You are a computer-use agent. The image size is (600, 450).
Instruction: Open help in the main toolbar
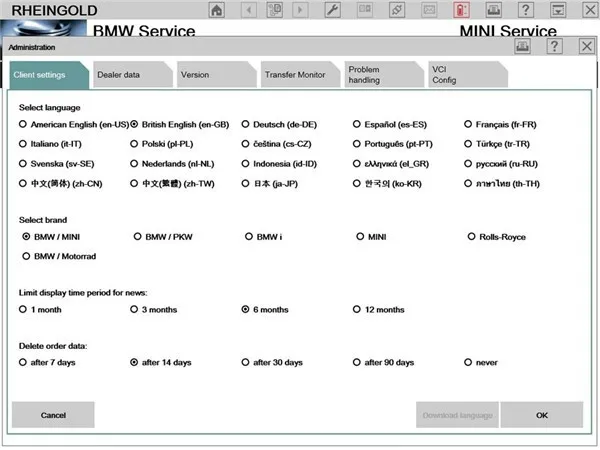(x=526, y=10)
